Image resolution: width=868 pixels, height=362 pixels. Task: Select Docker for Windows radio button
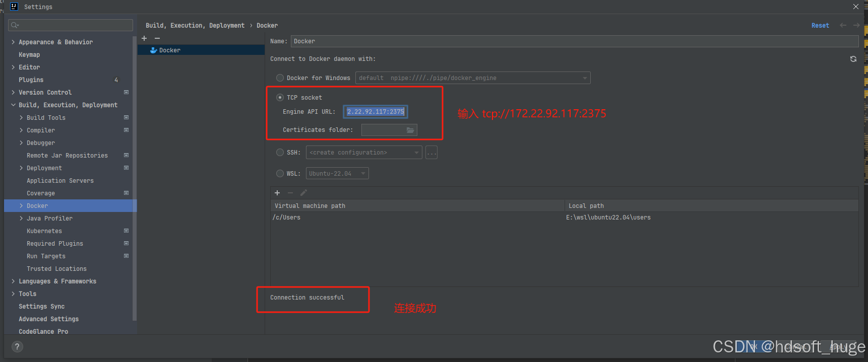[280, 78]
